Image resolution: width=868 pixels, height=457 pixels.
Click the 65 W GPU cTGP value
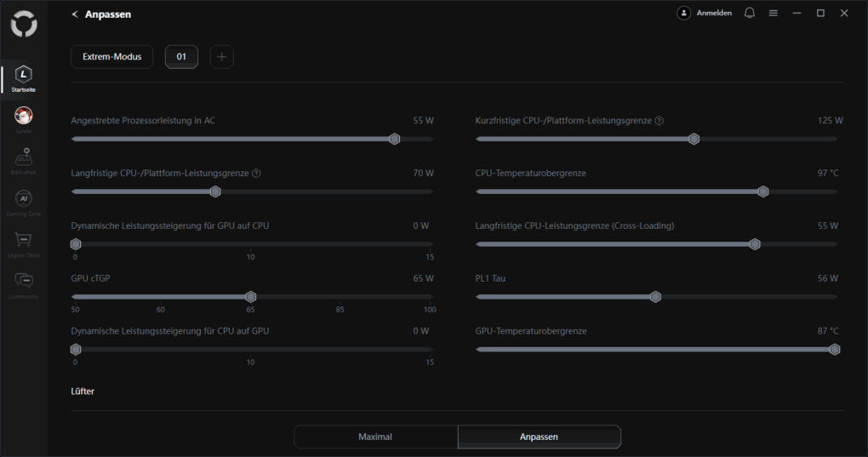[424, 278]
